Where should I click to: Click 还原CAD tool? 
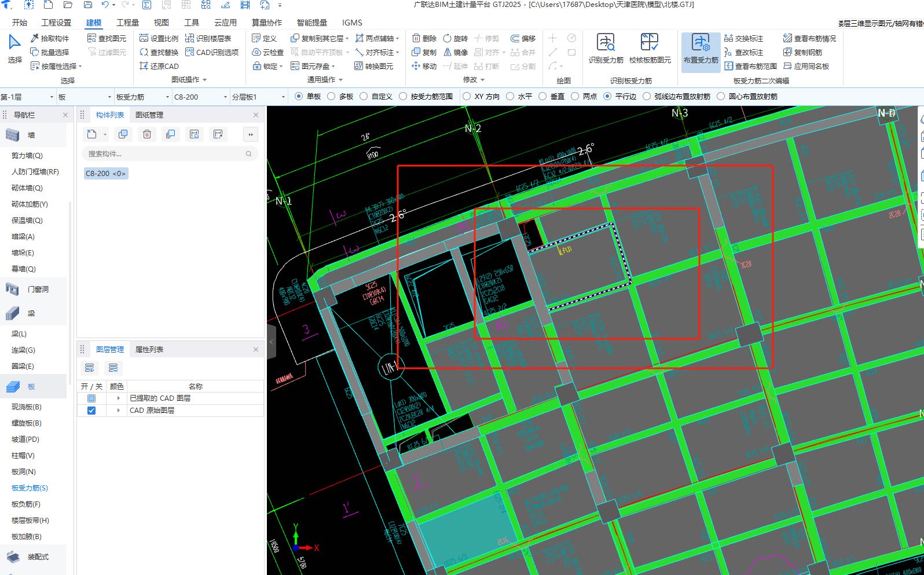point(159,66)
